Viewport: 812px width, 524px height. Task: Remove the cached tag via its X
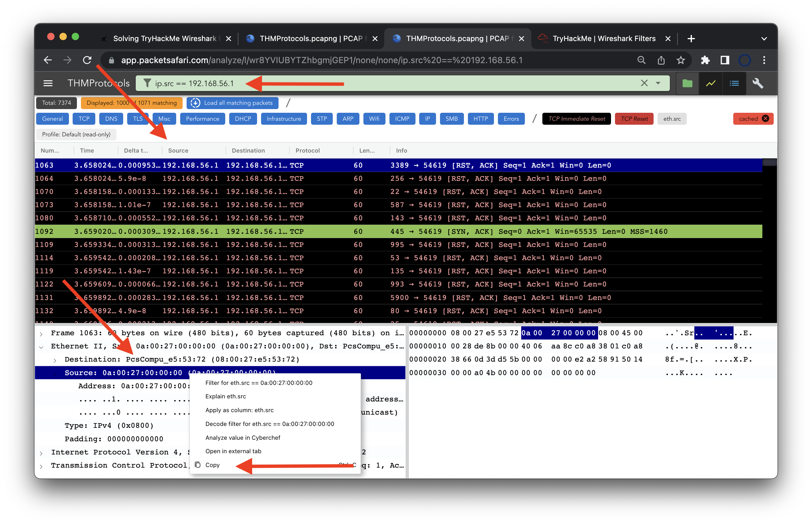[765, 119]
